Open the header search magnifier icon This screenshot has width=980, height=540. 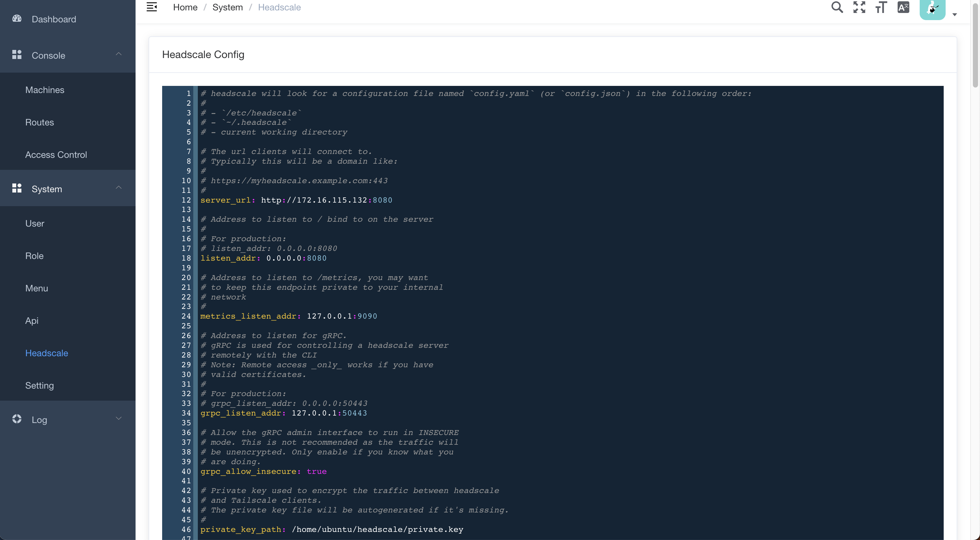point(837,7)
